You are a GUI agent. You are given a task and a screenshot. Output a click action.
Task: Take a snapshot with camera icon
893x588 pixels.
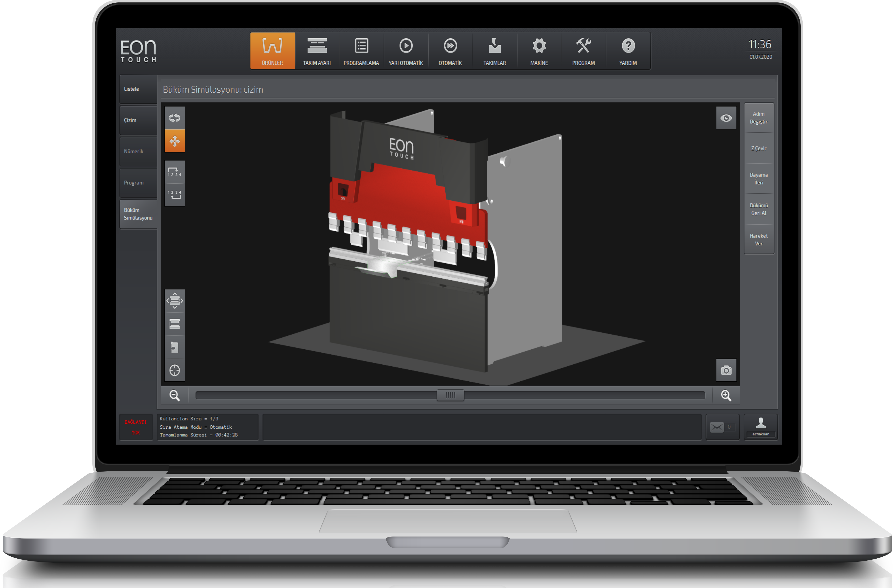(726, 370)
